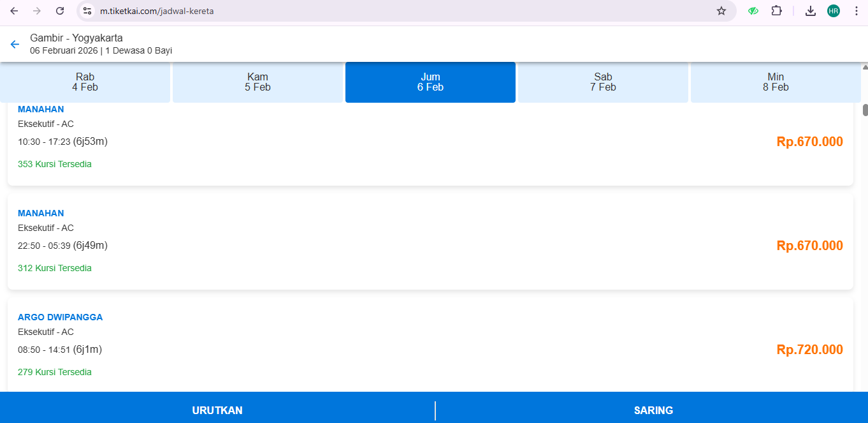Open the browser Downloads icon
The image size is (868, 423).
click(x=811, y=11)
